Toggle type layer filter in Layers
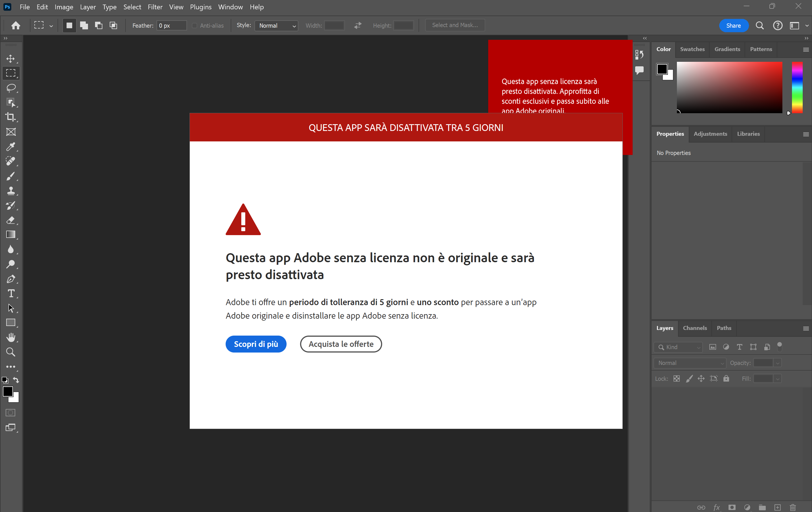The height and width of the screenshot is (512, 812). [x=740, y=347]
